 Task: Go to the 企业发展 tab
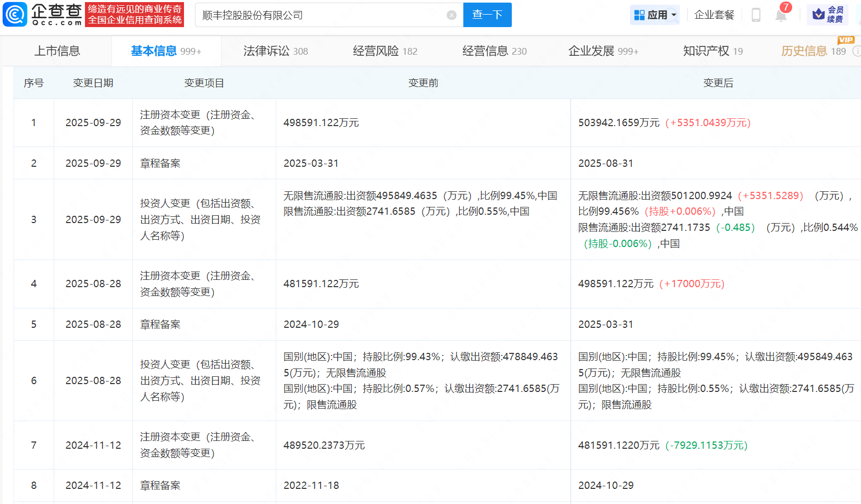(x=603, y=51)
